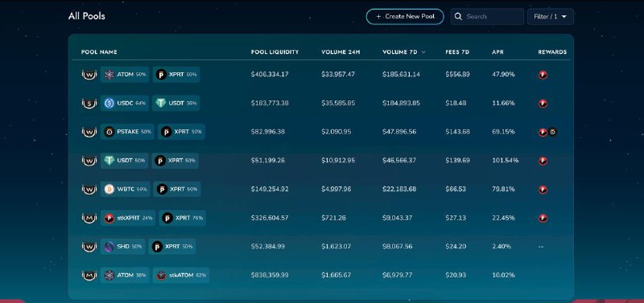Select the USDT 36% token chip
644x303 pixels.
pos(176,104)
